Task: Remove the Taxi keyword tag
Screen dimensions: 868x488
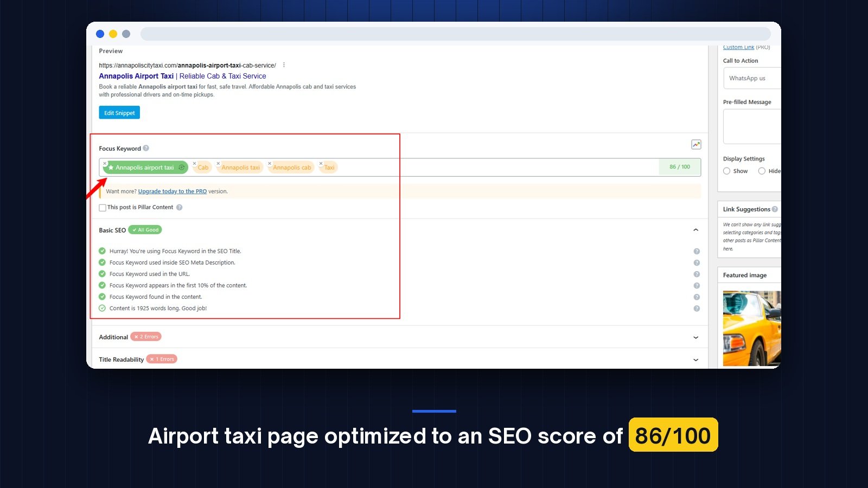Action: coord(321,163)
